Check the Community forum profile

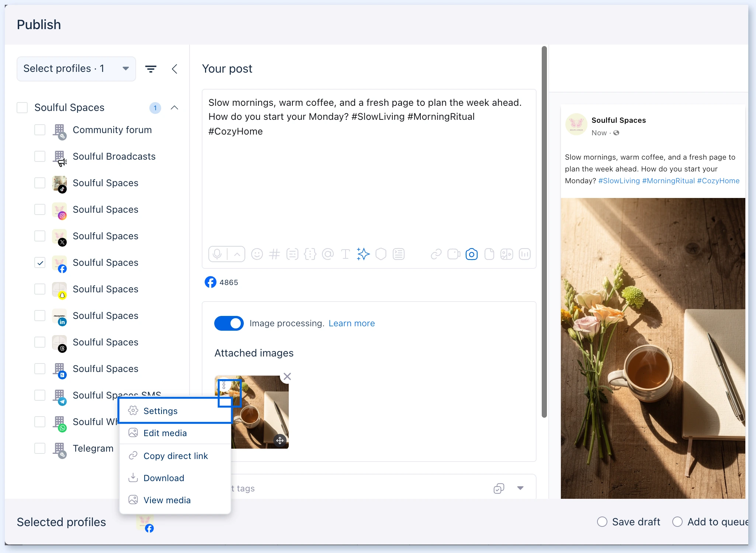coord(40,130)
